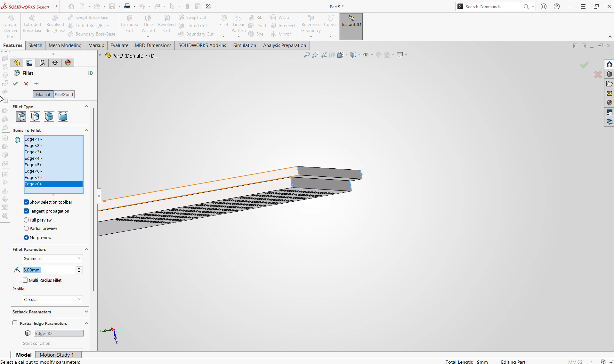Toggle Show selection toolbar checkbox
This screenshot has width=614, height=364.
pos(26,202)
